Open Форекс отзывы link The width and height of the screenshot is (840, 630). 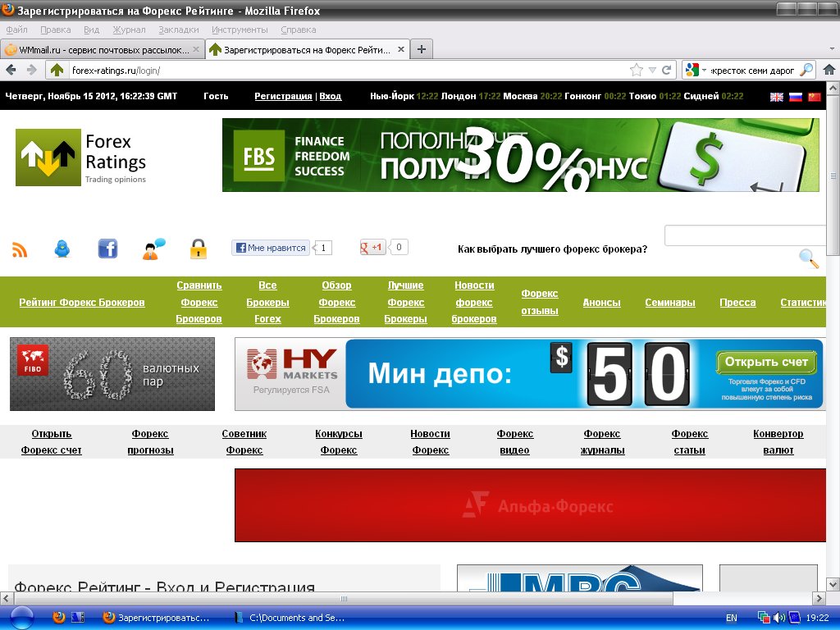point(540,302)
